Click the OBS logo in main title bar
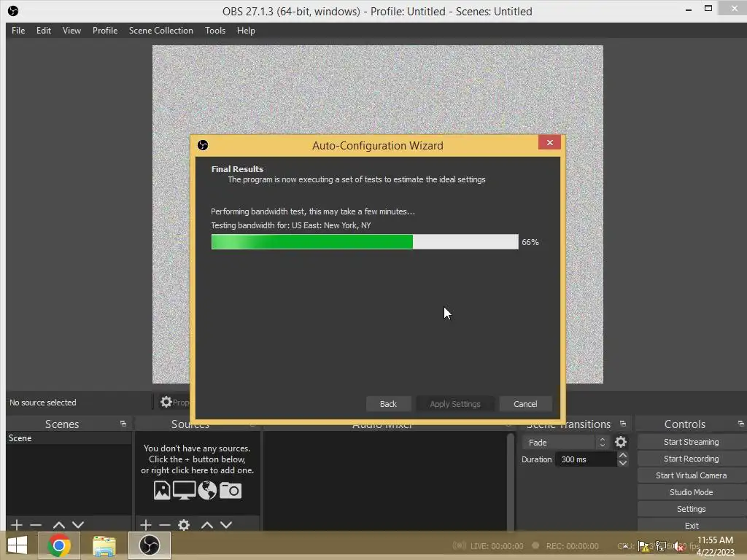This screenshot has width=747, height=560. coord(13,11)
